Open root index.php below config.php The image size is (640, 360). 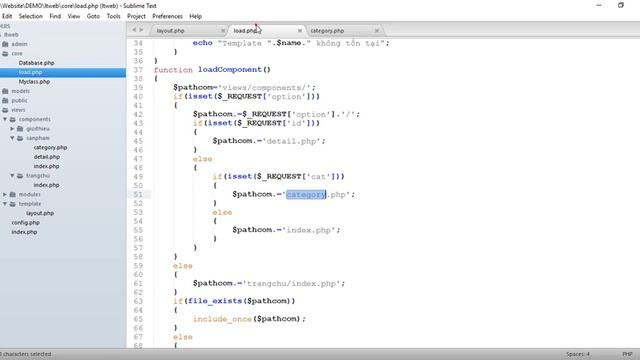tap(24, 232)
